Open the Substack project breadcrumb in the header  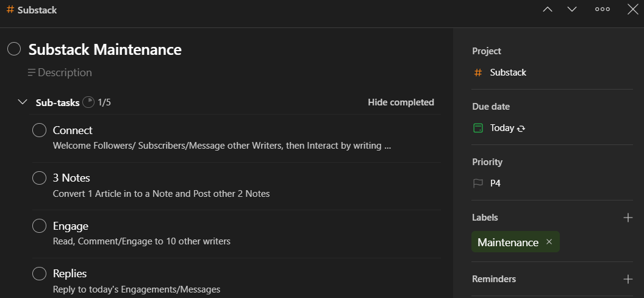click(32, 10)
